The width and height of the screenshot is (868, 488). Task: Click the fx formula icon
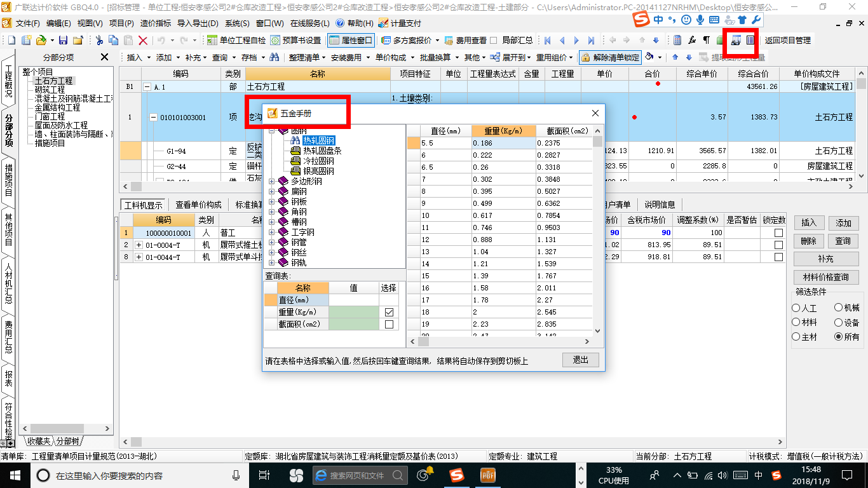click(x=692, y=40)
